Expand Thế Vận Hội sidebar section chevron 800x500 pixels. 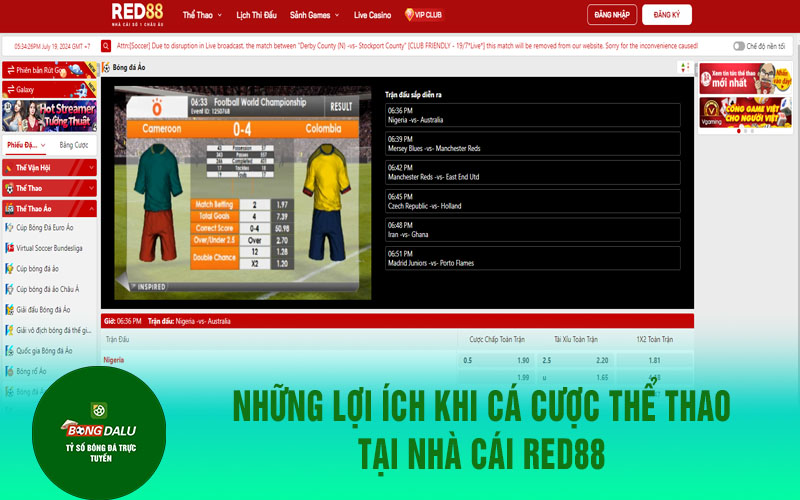tap(91, 168)
